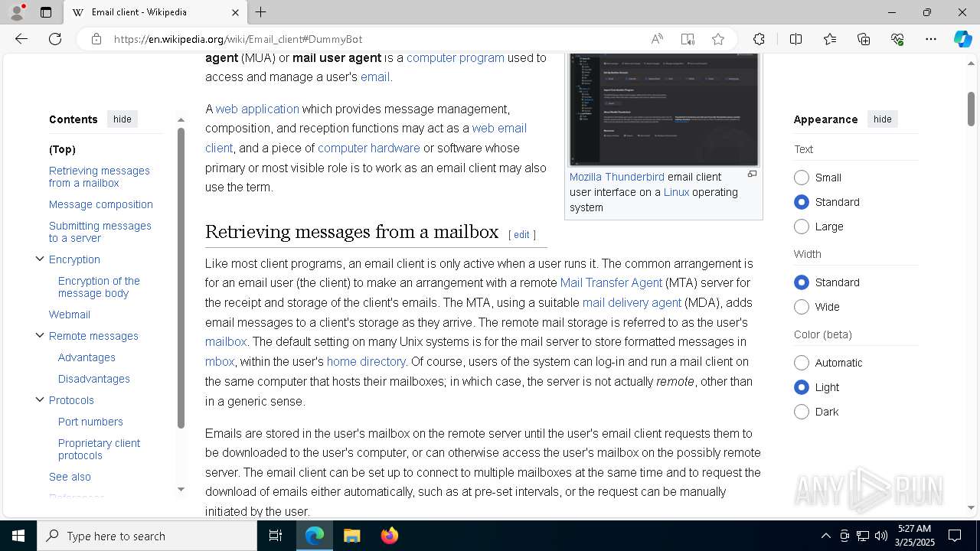
Task: Activate Read aloud icon in address bar
Action: 657,39
